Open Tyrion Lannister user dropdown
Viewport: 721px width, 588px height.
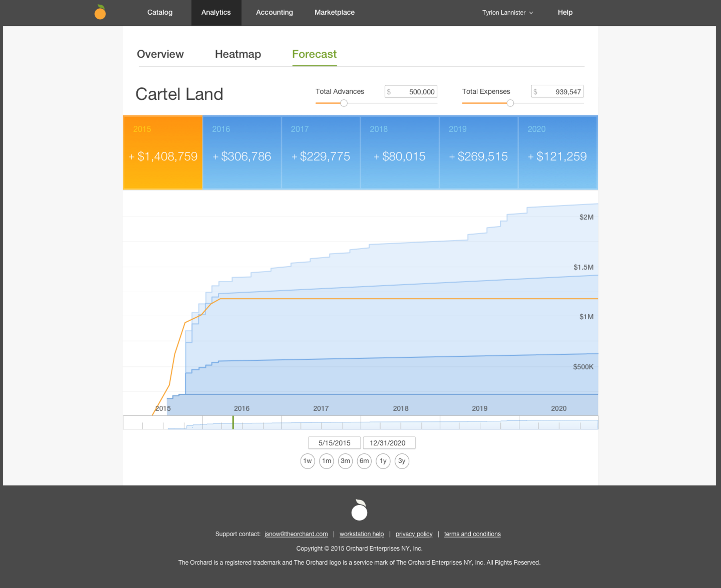coord(507,13)
